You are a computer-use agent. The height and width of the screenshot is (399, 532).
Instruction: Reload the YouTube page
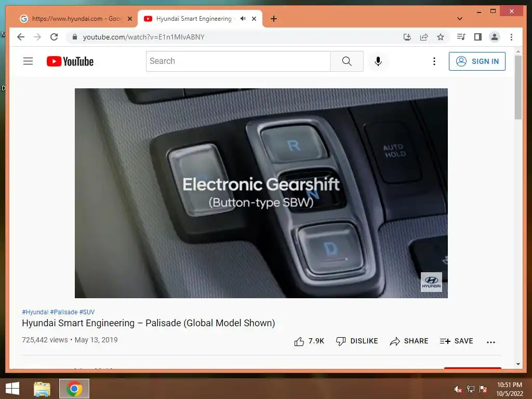tap(54, 37)
